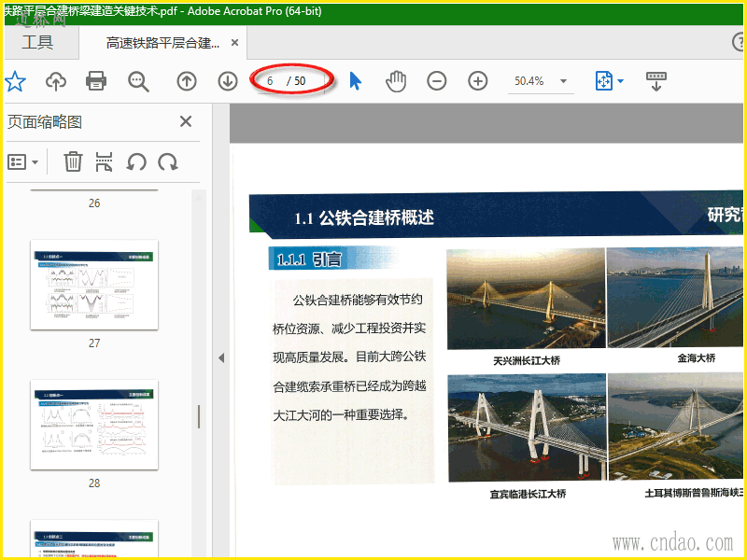This screenshot has width=747, height=560.
Task: Click the caption 金海大桥
Action: (x=697, y=358)
